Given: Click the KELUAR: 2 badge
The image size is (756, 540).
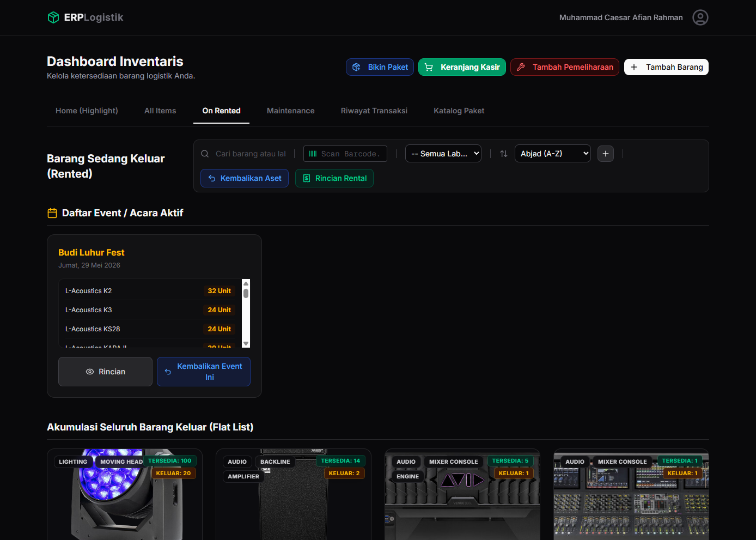Looking at the screenshot, I should [x=344, y=474].
